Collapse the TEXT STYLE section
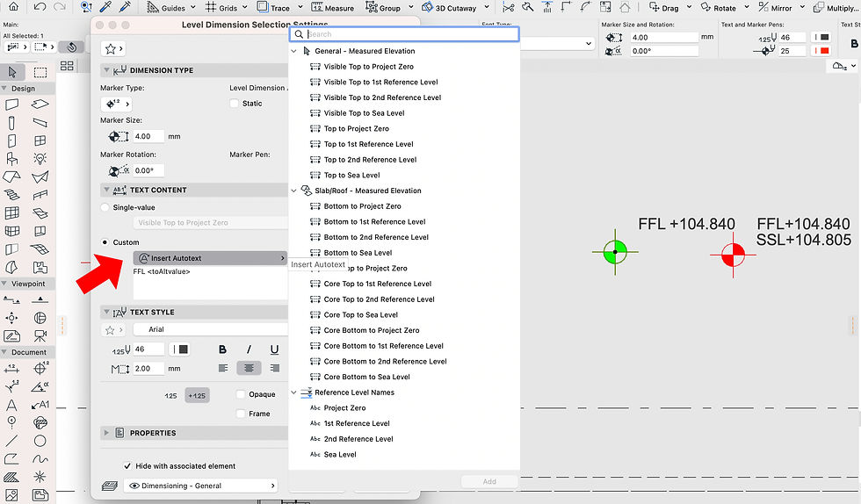 click(x=106, y=312)
